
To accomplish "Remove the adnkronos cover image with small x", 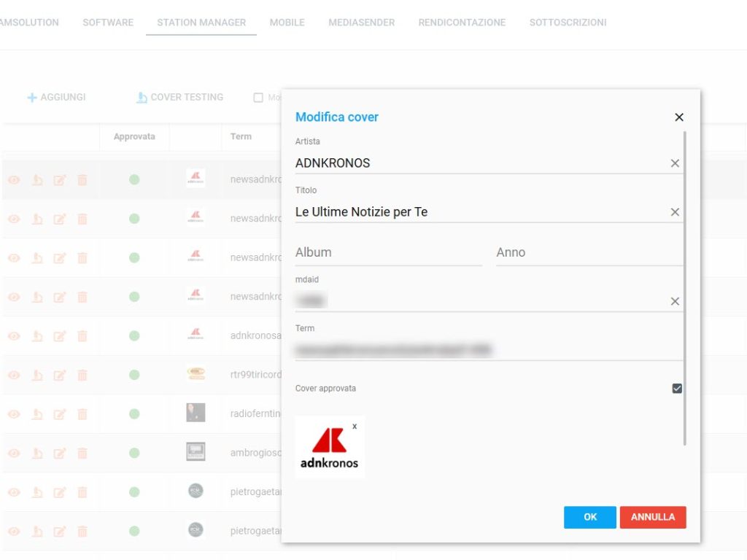I will (355, 427).
